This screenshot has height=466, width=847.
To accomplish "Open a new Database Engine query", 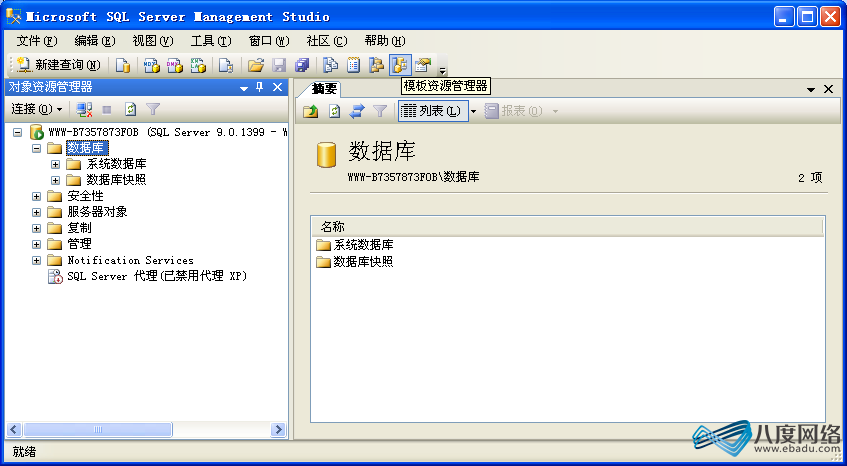I will (123, 65).
